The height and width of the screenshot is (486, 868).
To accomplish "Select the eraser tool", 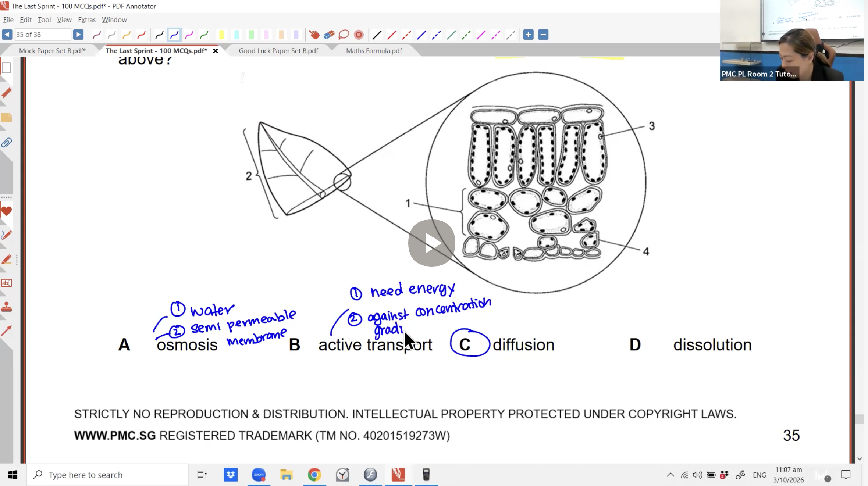I will (x=329, y=35).
